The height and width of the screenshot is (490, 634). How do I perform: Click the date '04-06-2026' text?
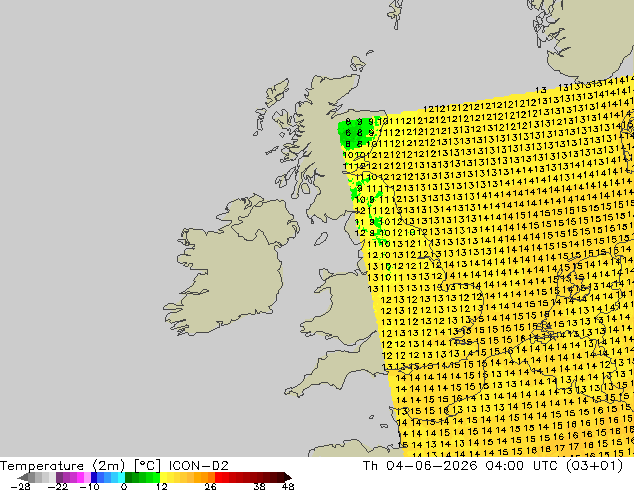pos(431,466)
